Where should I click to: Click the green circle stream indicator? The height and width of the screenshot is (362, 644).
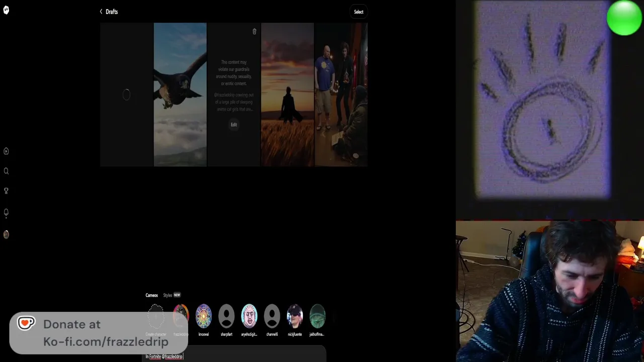624,18
